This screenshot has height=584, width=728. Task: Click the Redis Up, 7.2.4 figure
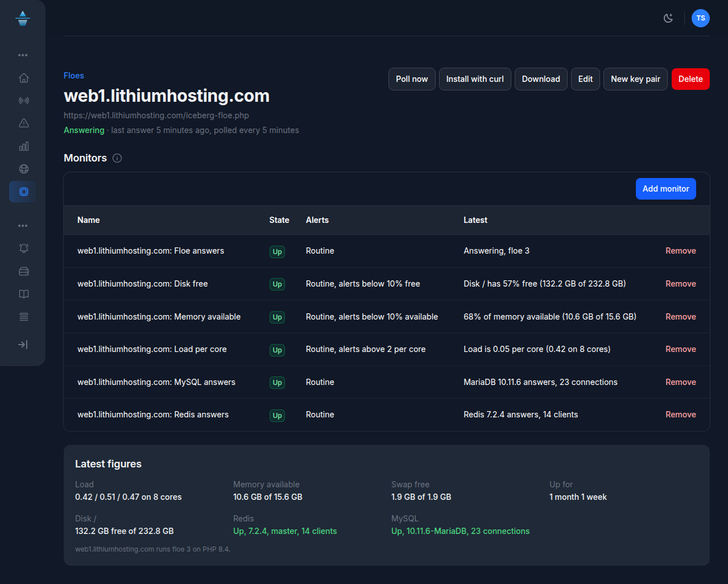285,531
